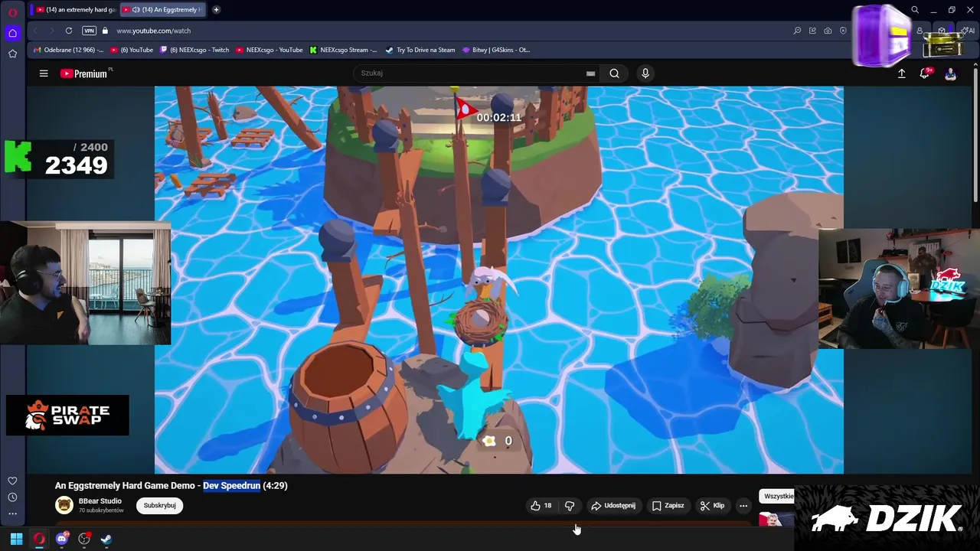Reload the current page
The width and height of the screenshot is (980, 551).
(x=69, y=31)
